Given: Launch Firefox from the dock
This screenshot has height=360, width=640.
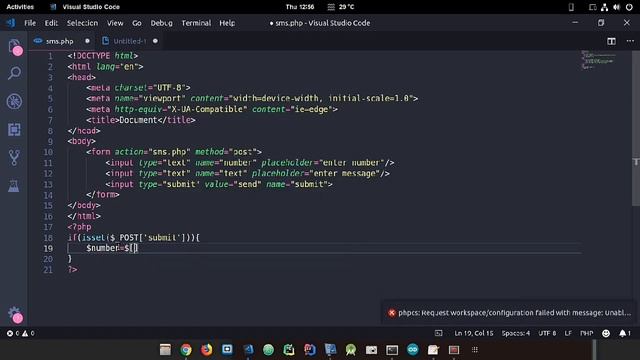Looking at the screenshot, I should 207,350.
